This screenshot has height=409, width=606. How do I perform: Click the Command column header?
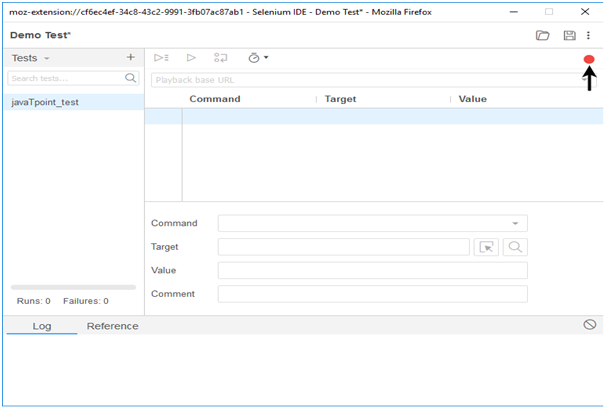click(215, 99)
